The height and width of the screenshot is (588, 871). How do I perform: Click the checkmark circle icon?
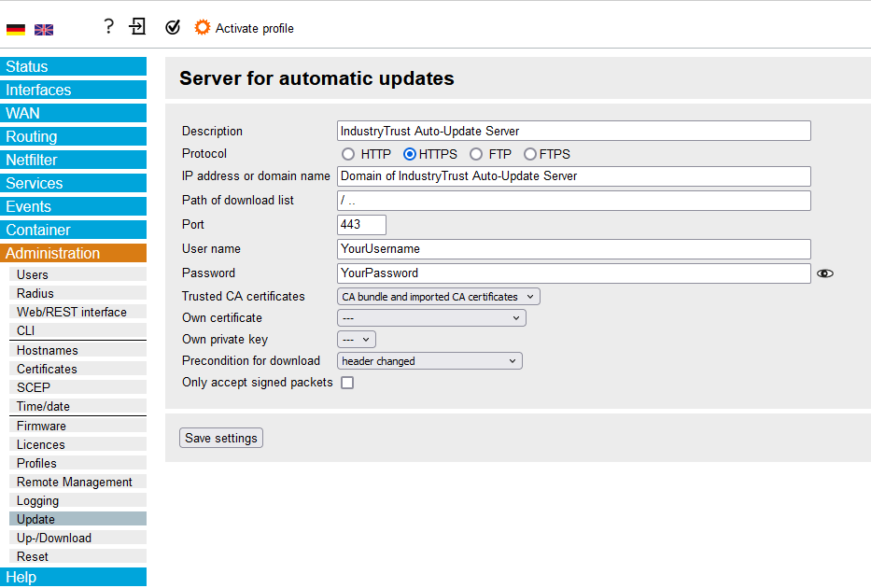(x=173, y=28)
